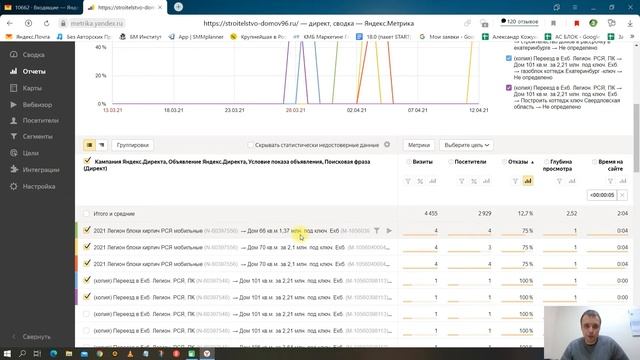Click percent mode icon under Визиты column
640x360 pixels.
coord(420,181)
